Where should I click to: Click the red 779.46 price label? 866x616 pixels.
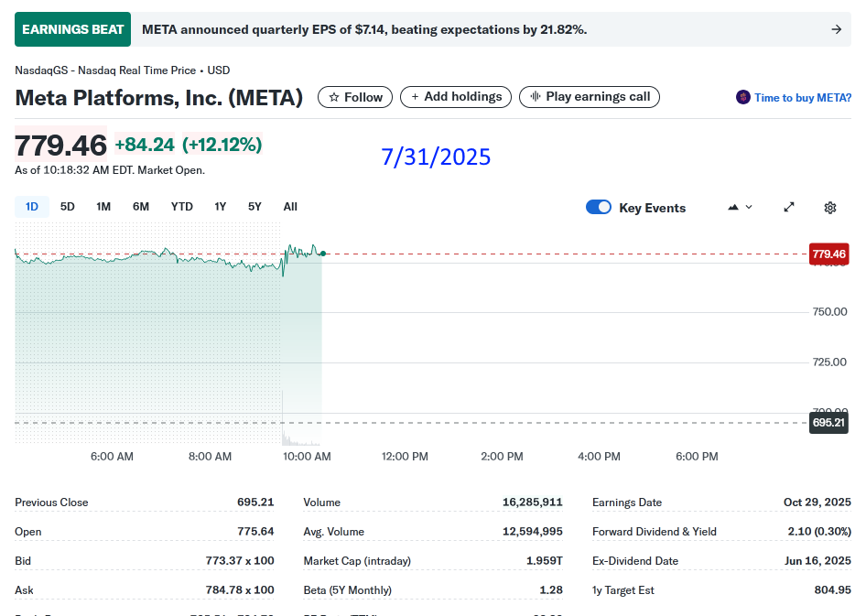[x=828, y=254]
